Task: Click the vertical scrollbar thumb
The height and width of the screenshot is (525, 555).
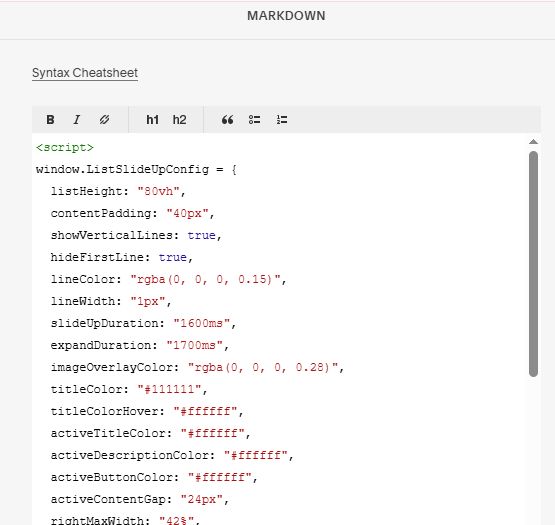Action: pyautogui.click(x=533, y=264)
